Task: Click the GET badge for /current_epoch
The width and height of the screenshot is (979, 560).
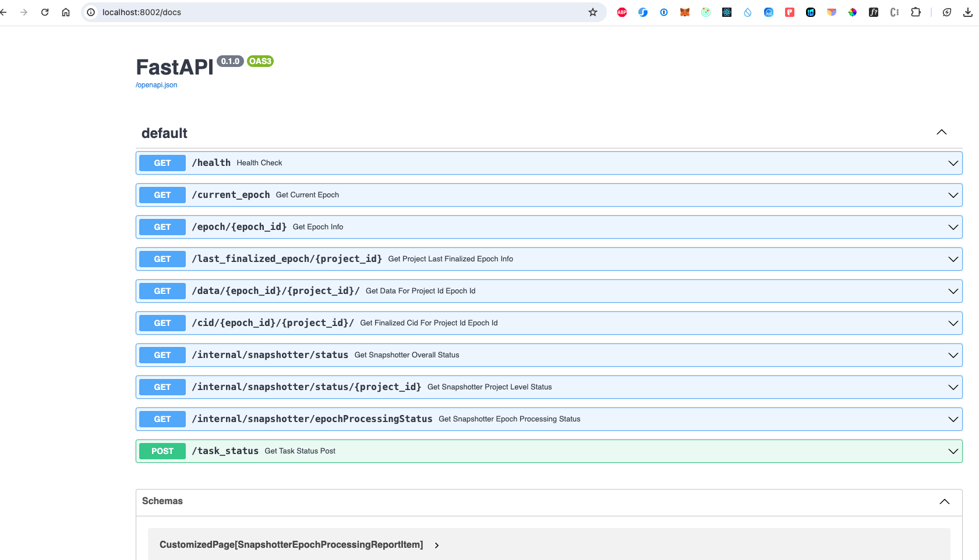Action: click(162, 195)
